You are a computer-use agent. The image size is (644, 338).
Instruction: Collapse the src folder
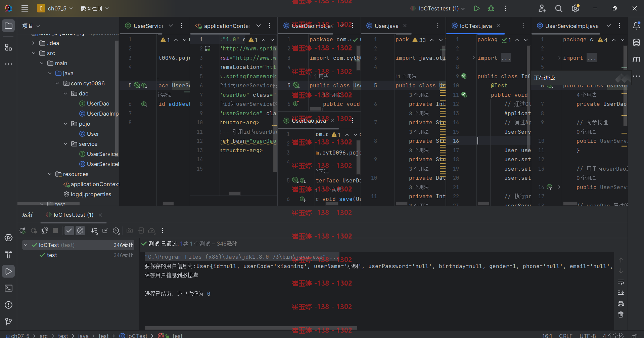(33, 53)
